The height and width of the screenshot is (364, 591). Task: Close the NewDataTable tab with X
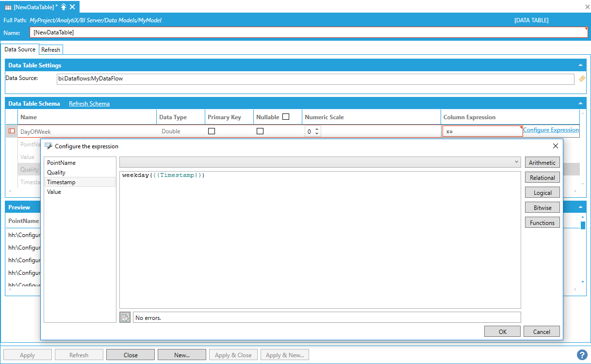72,7
